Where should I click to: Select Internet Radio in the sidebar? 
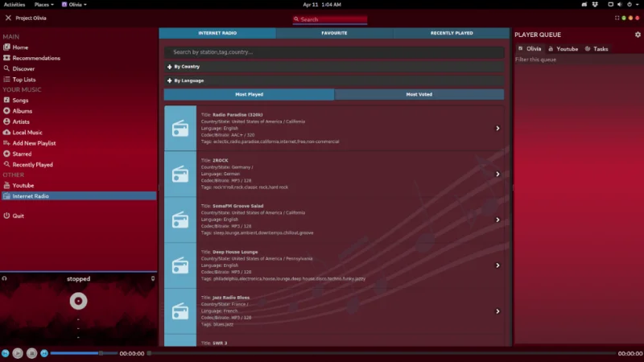pyautogui.click(x=79, y=195)
